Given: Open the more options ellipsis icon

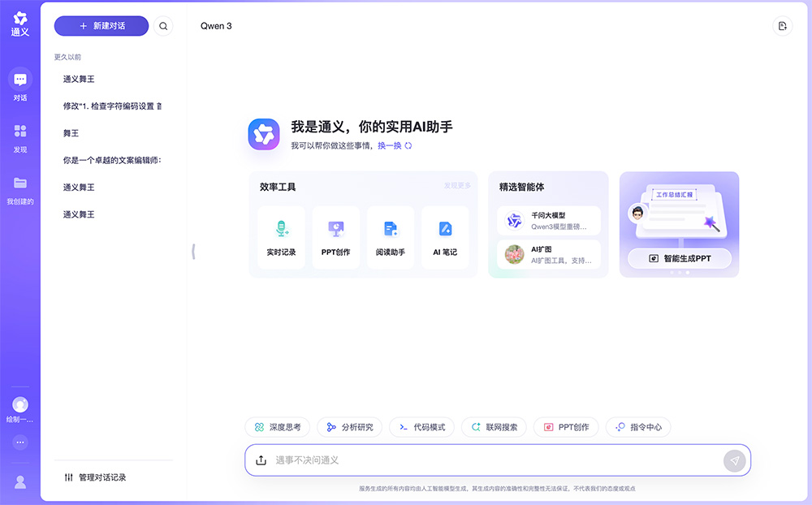Looking at the screenshot, I should pos(20,442).
